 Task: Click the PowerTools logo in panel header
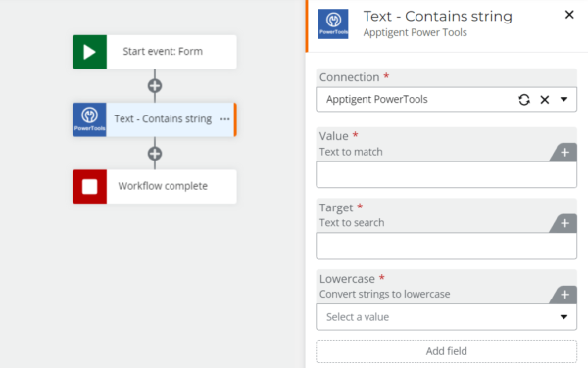tap(333, 23)
